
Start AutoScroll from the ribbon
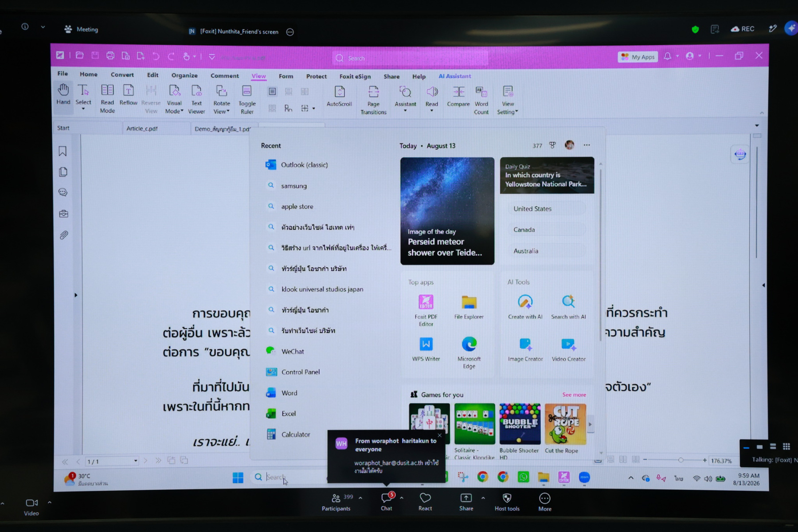339,96
